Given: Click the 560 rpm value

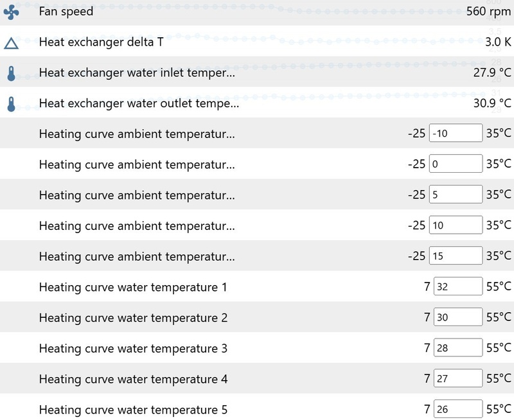Looking at the screenshot, I should click(488, 12).
